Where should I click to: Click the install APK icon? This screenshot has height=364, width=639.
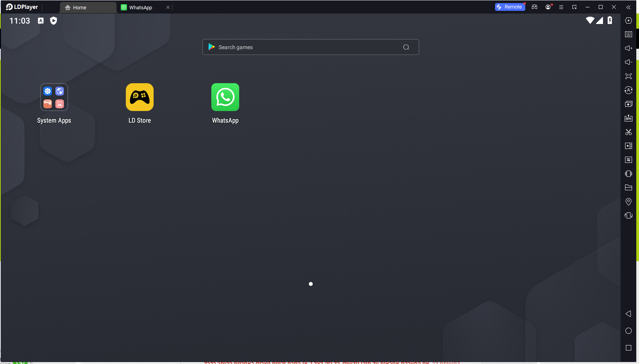tap(629, 118)
